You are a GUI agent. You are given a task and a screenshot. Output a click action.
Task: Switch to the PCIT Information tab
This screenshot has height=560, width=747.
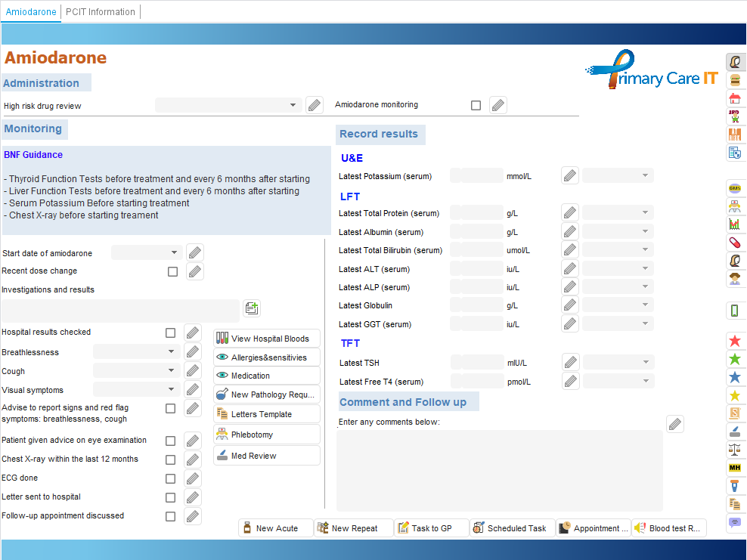(101, 12)
